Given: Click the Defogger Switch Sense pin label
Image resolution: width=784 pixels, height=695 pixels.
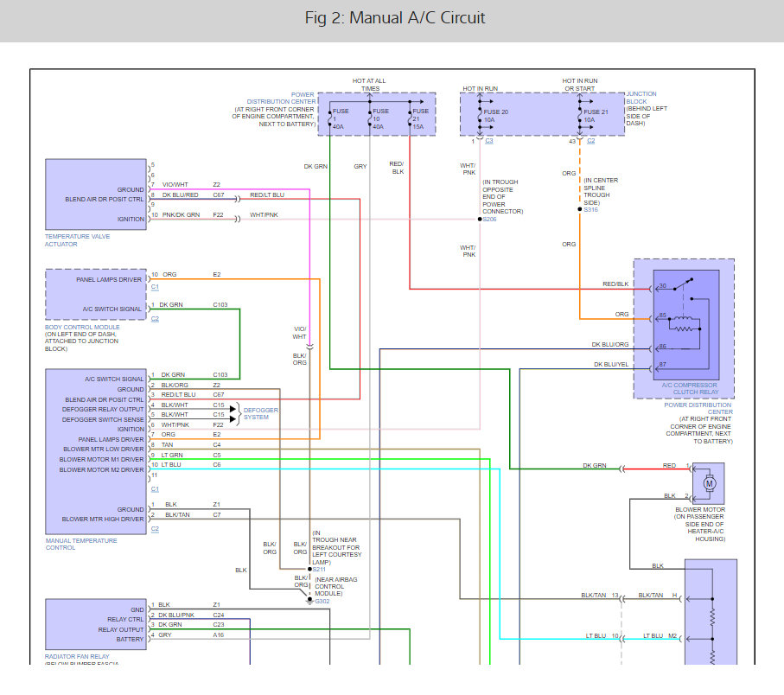Looking at the screenshot, I should click(103, 419).
